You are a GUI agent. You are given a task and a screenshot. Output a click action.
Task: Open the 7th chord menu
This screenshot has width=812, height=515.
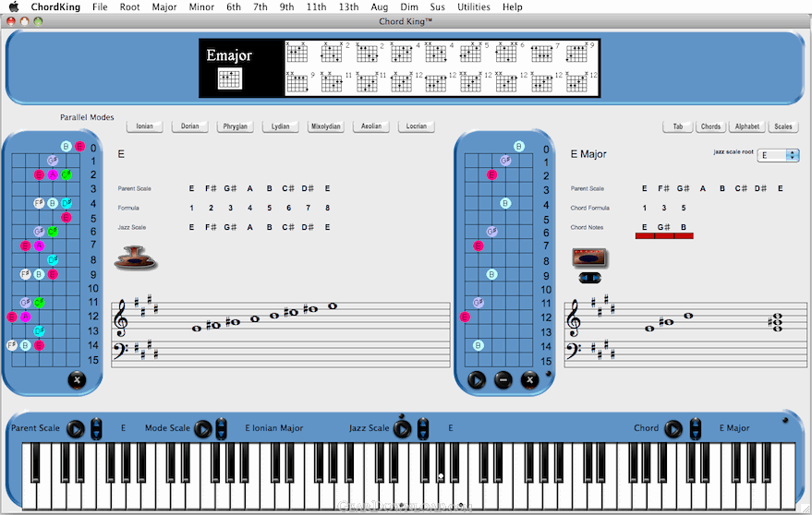click(x=261, y=6)
